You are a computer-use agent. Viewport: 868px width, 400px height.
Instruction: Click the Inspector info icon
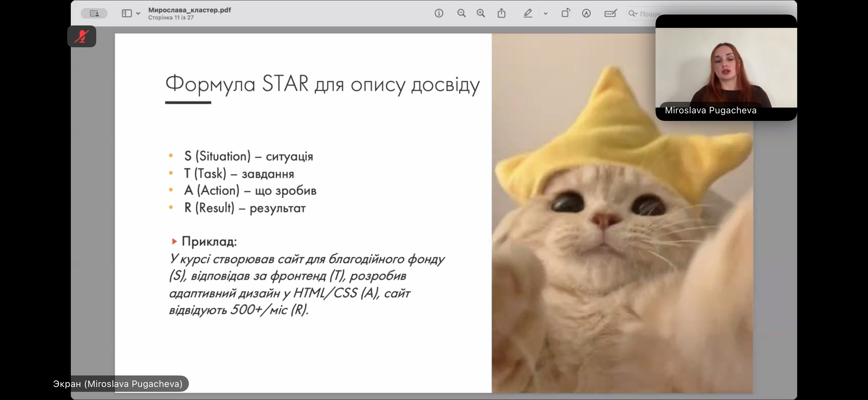tap(439, 13)
